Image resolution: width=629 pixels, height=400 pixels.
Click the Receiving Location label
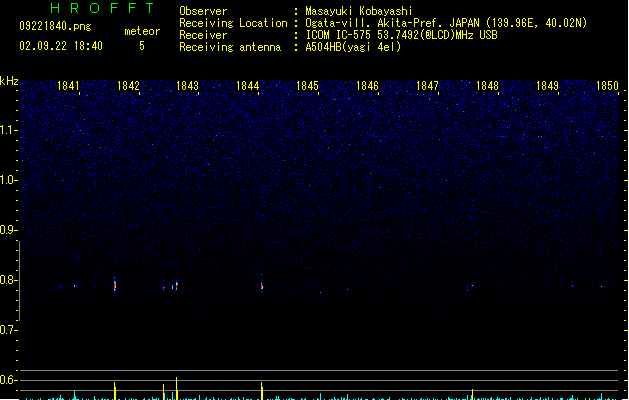point(233,23)
